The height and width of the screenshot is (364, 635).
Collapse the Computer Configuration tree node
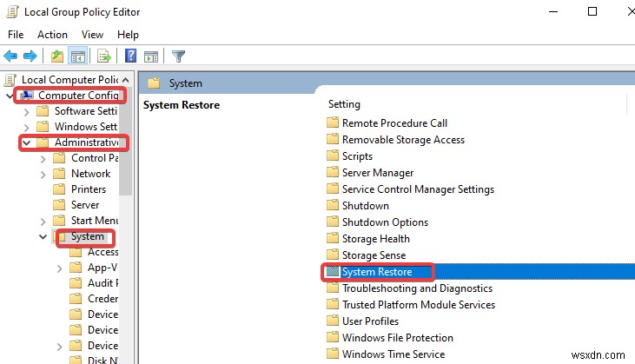(x=10, y=95)
